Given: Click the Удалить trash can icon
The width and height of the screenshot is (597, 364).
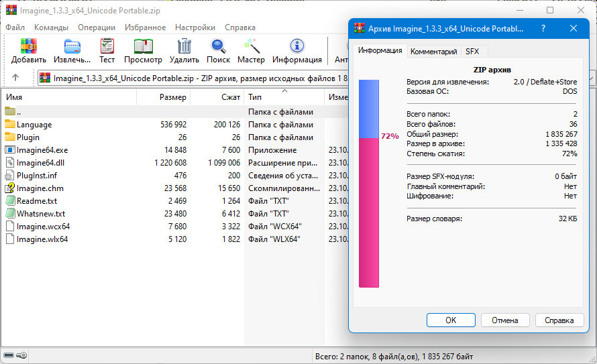Looking at the screenshot, I should tap(184, 46).
